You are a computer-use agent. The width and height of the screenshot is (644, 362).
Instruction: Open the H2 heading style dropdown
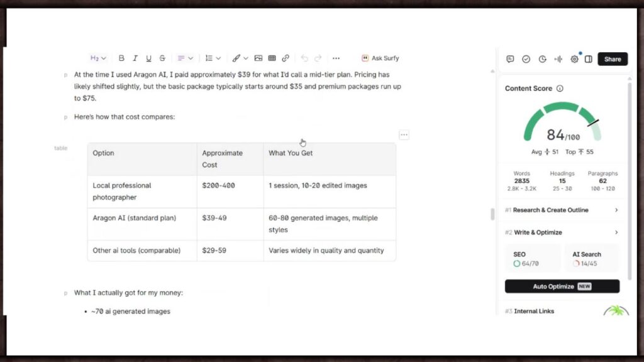98,58
